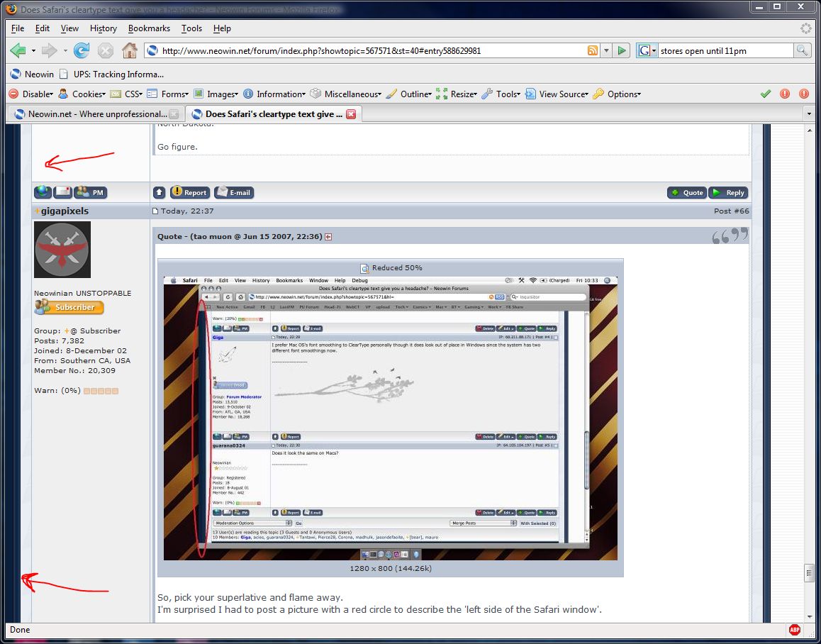Click the Reduced 50% image zoom icon
The image size is (821, 644).
pyautogui.click(x=365, y=268)
